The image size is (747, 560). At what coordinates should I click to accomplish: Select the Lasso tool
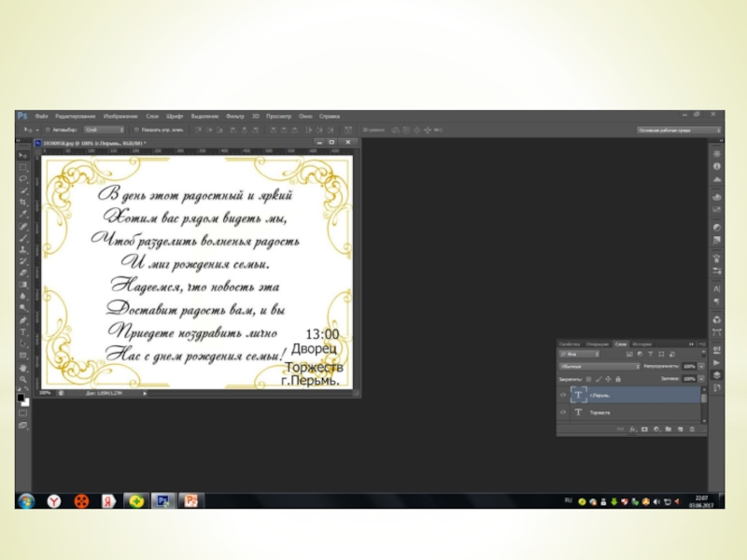(x=23, y=178)
